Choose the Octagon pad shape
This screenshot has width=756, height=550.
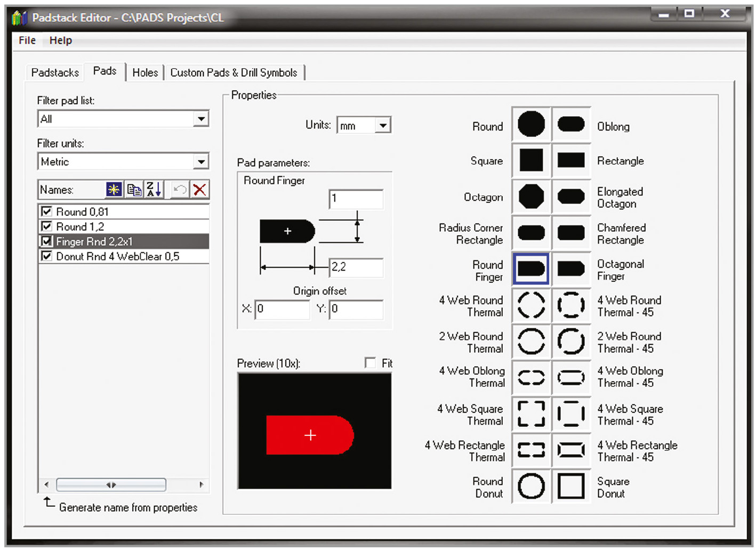tap(531, 197)
